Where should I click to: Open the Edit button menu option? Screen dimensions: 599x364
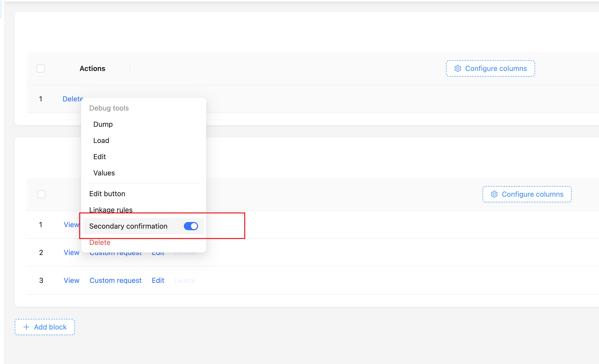144,194
